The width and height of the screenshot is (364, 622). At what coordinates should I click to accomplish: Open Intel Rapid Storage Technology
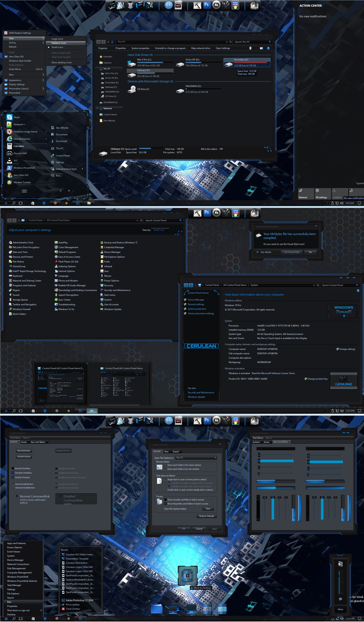27,271
